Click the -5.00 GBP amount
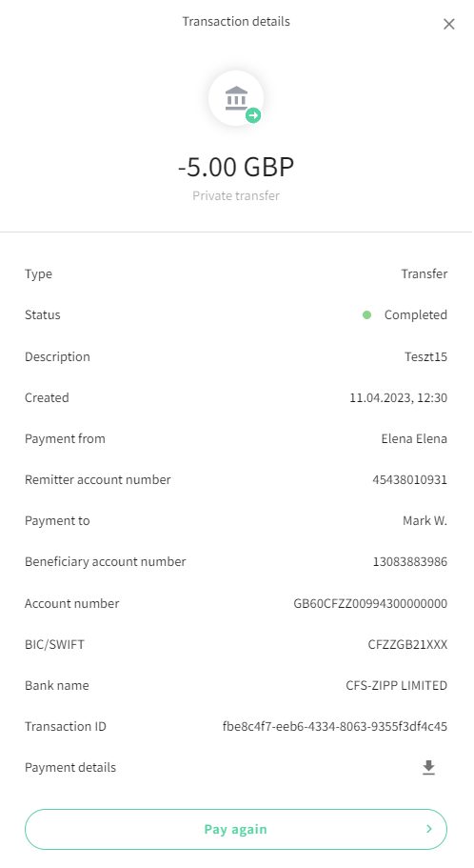 coord(236,167)
